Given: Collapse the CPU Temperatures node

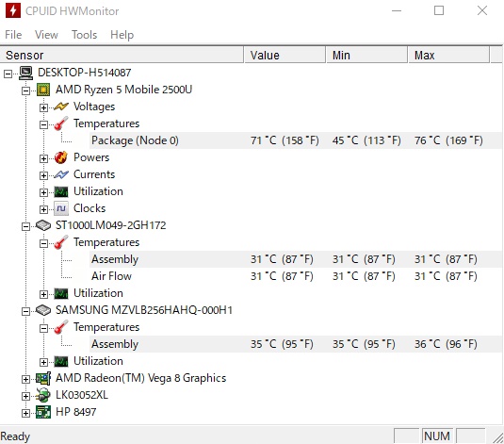Looking at the screenshot, I should coord(43,124).
